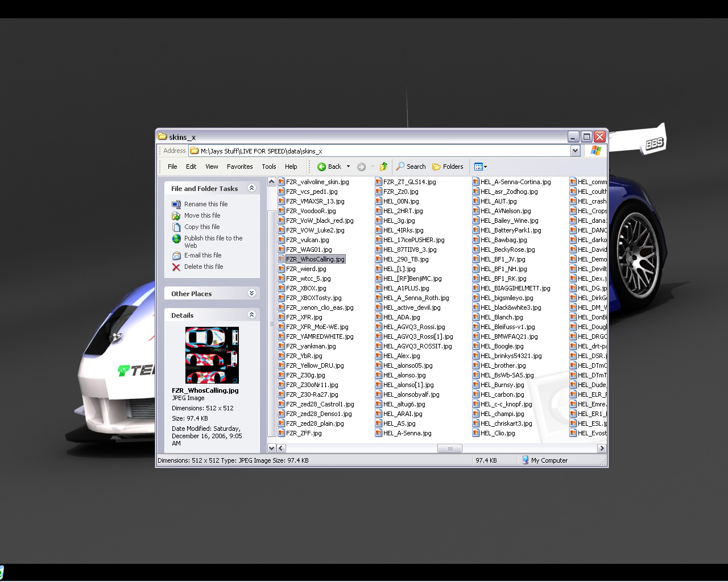Select the FZR_yankman.jpg file icon
Viewport: 728px width, 582px height.
(281, 346)
